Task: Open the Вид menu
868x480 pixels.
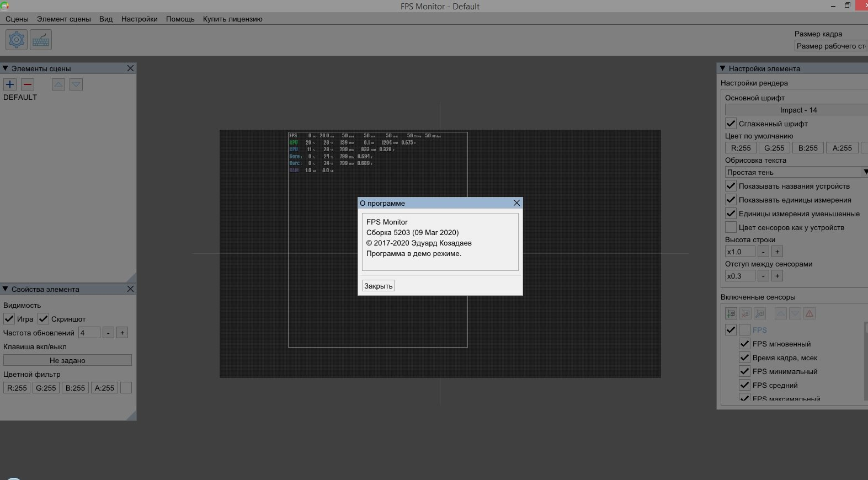Action: pos(106,19)
